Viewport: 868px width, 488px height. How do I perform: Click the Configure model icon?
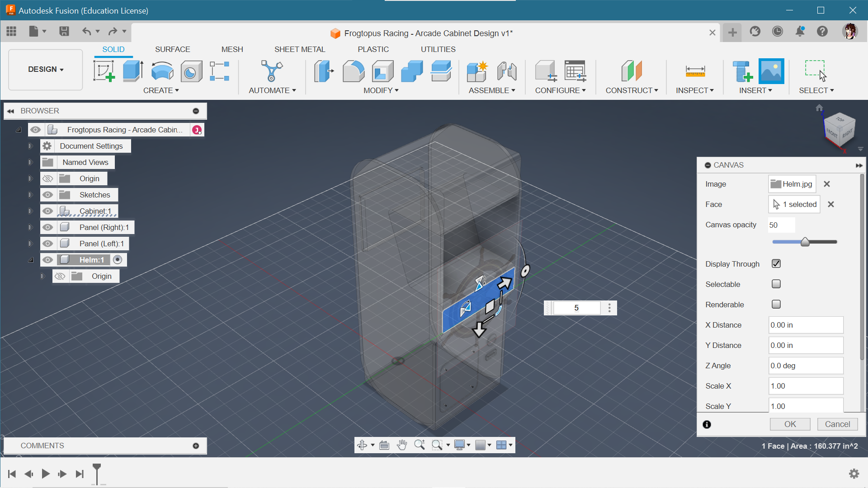tap(546, 71)
